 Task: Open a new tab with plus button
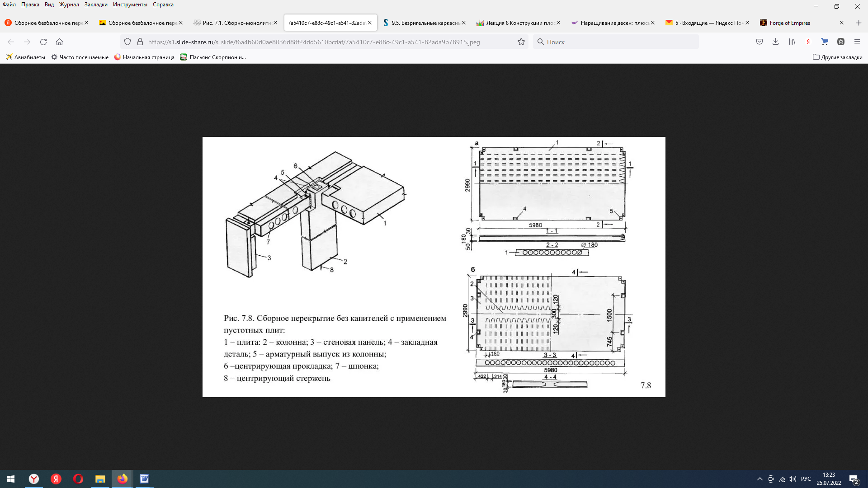coord(859,23)
